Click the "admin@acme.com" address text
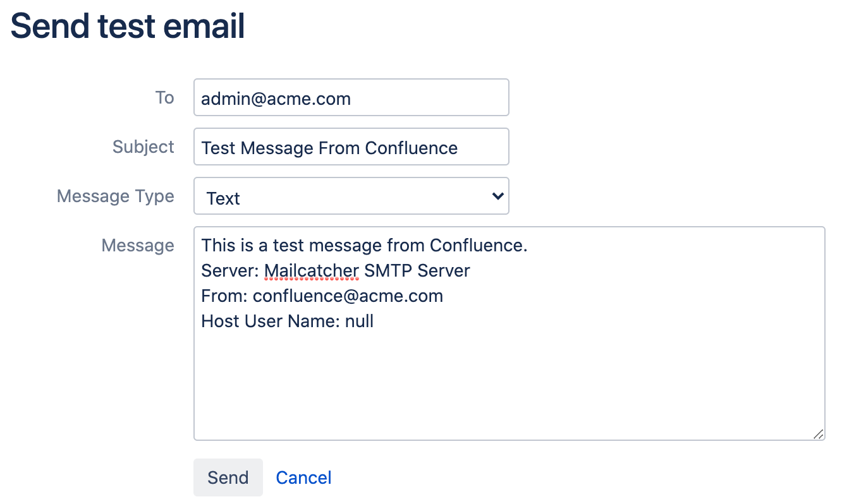The image size is (842, 504). (x=276, y=99)
